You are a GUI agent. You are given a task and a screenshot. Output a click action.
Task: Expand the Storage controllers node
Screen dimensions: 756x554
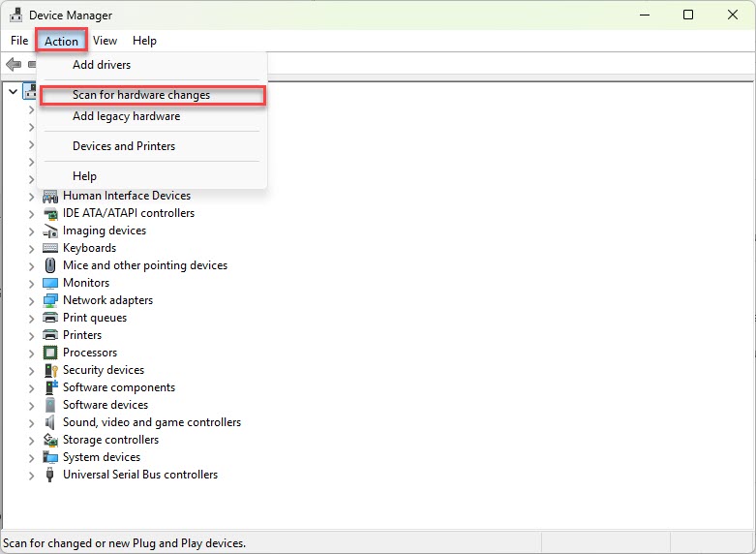31,440
